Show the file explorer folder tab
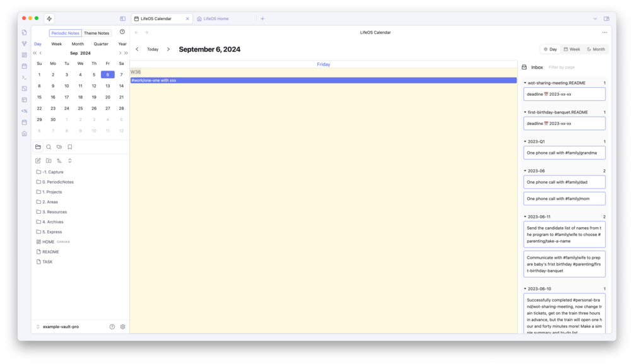The image size is (634, 364). click(38, 147)
